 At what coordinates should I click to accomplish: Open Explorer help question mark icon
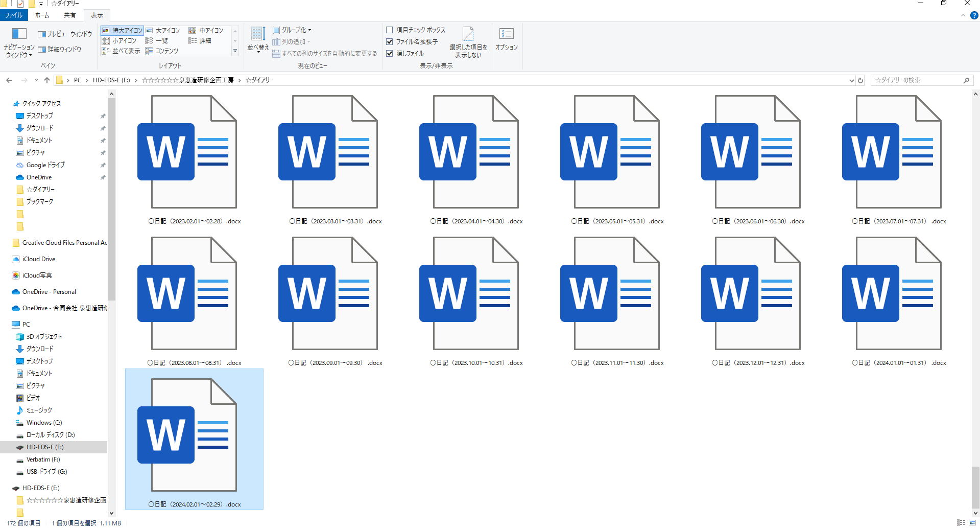point(974,15)
